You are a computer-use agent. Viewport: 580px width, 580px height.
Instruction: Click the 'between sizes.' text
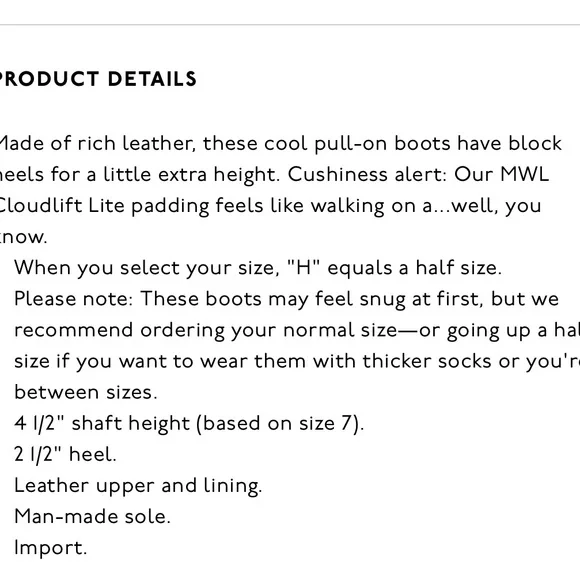[x=86, y=392]
